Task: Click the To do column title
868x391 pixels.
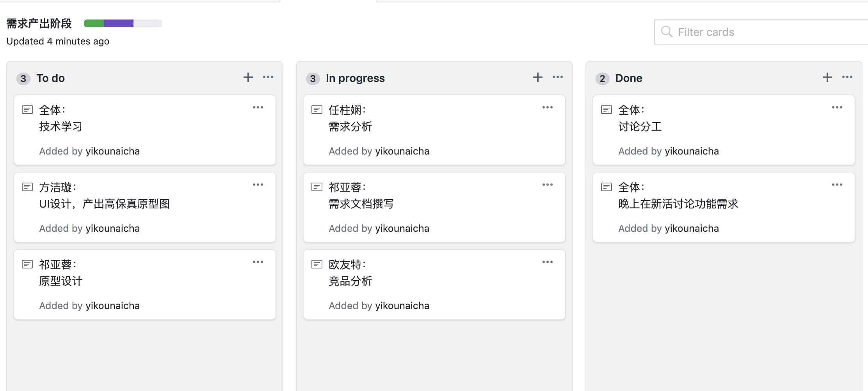Action: [51, 78]
